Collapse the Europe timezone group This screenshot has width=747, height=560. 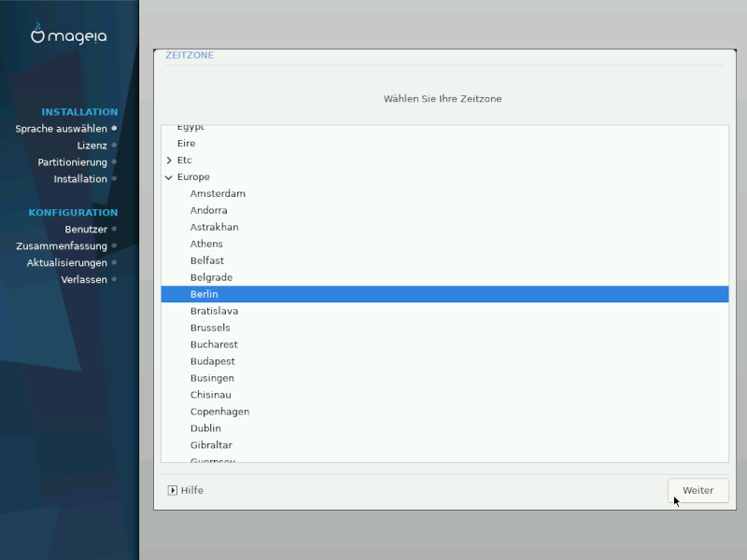[x=169, y=177]
